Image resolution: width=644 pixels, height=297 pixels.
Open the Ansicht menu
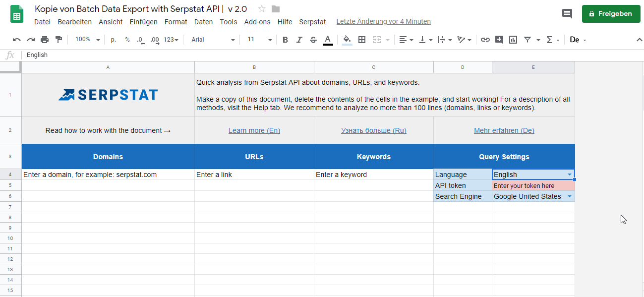(111, 22)
